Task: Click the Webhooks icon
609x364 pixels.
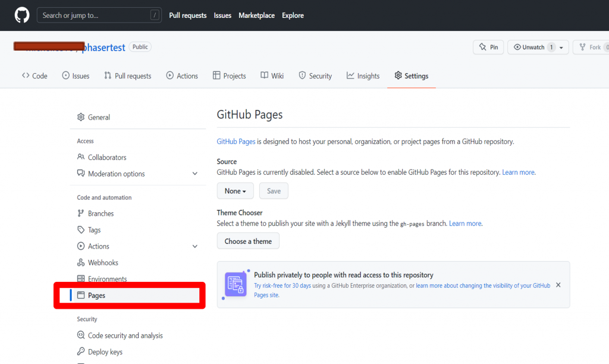Action: coord(81,262)
